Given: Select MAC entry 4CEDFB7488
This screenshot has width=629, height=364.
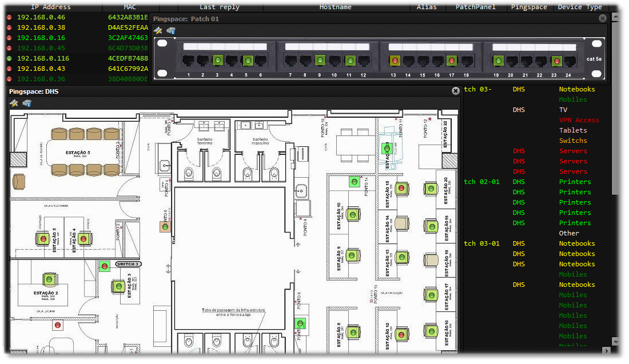Looking at the screenshot, I should point(128,58).
